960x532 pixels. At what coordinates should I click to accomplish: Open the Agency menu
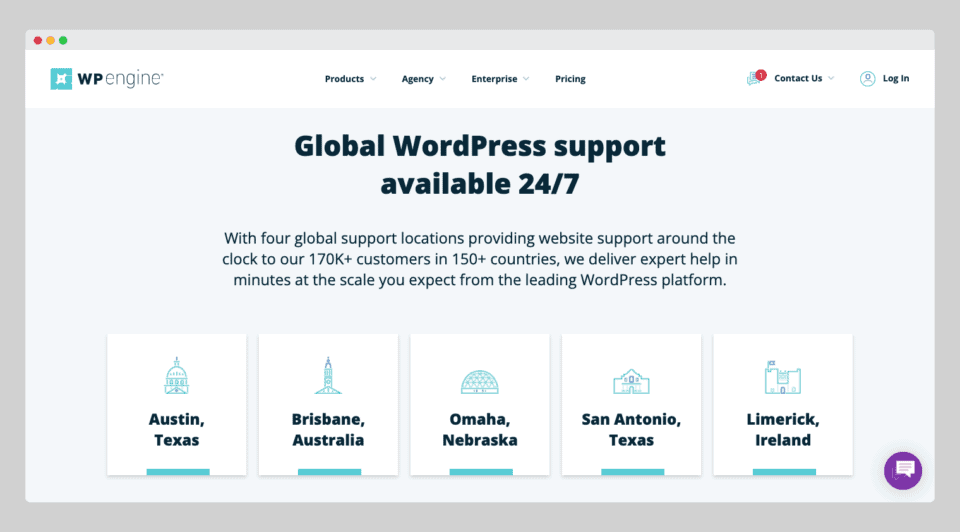(418, 79)
